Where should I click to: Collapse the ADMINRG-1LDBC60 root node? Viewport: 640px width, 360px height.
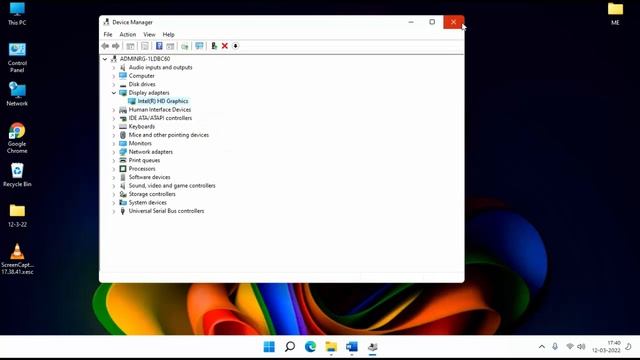click(105, 59)
